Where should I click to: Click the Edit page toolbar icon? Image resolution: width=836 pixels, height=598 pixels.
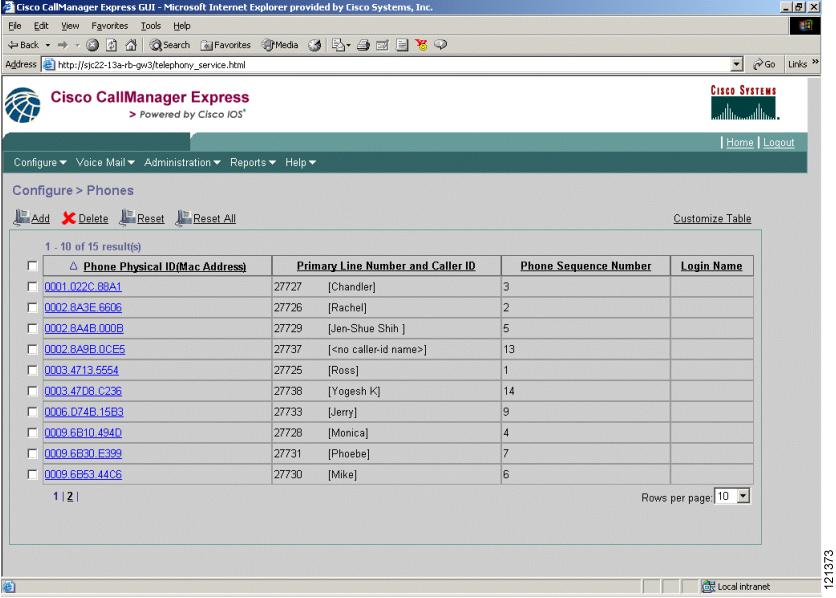pos(382,45)
